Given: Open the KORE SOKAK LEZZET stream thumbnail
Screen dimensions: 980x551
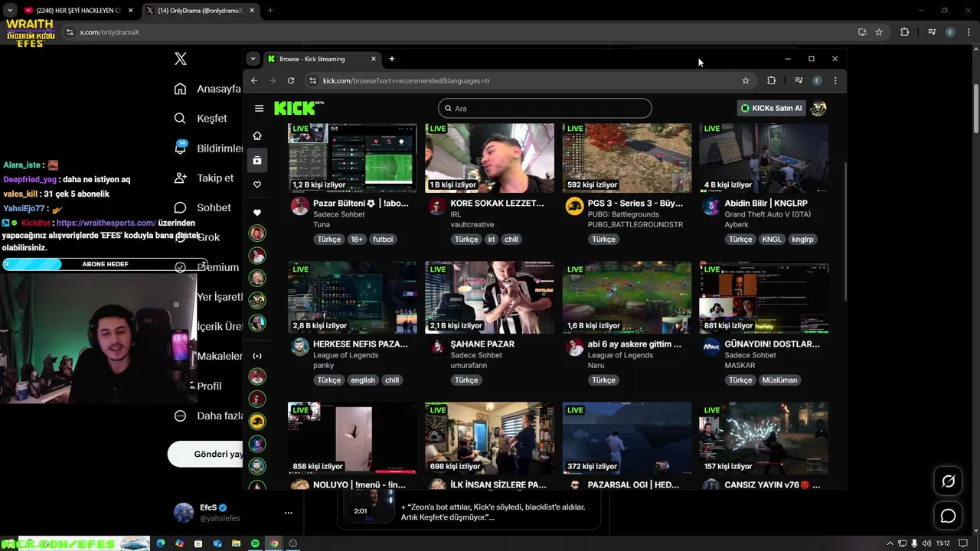Looking at the screenshot, I should coord(490,158).
